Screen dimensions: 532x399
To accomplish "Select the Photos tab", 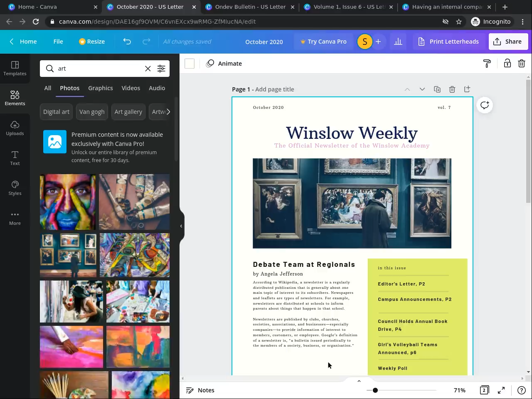I will click(69, 88).
